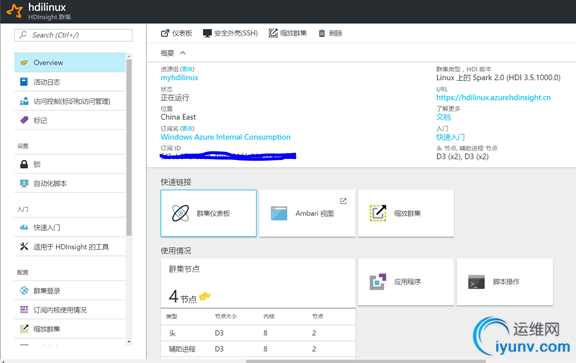Open 活动日志 in the sidebar
The image size is (576, 363).
point(70,82)
